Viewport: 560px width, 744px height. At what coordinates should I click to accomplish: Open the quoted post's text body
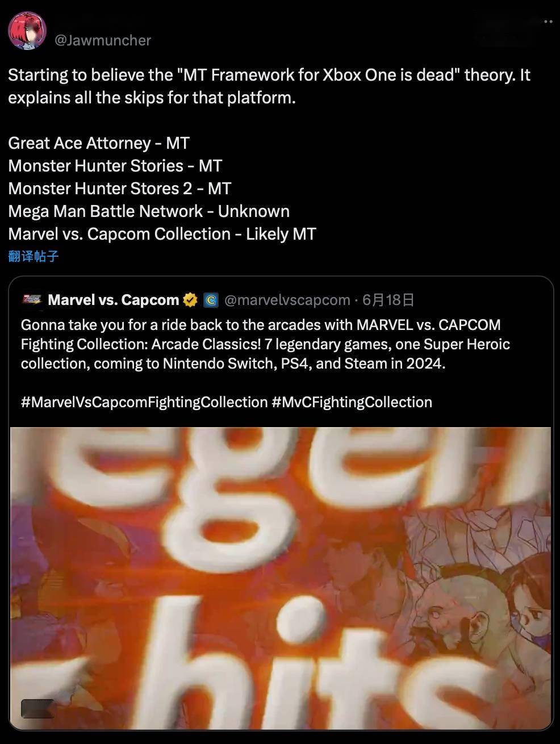265,344
